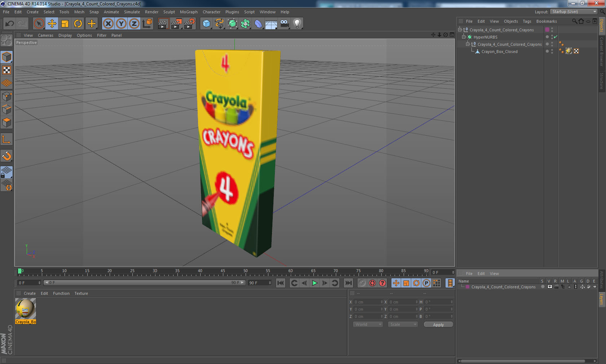The height and width of the screenshot is (364, 606).
Task: Open the MoGraph menu
Action: pyautogui.click(x=189, y=12)
